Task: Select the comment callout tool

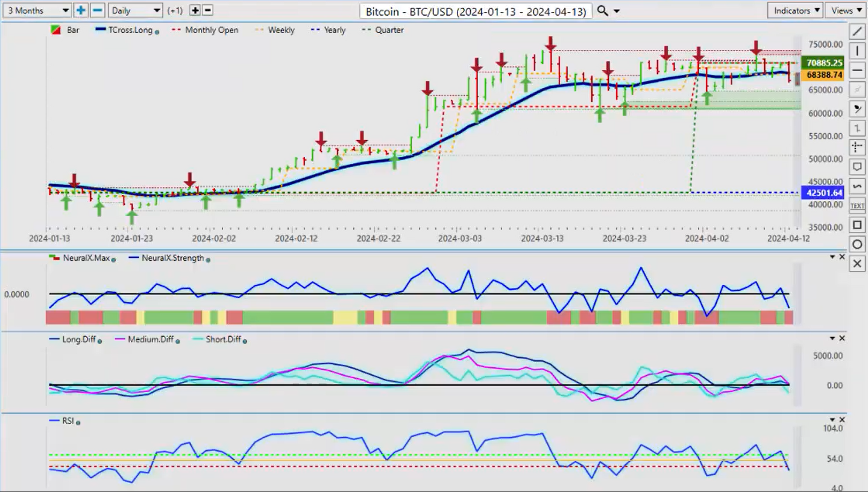Action: coord(857,167)
